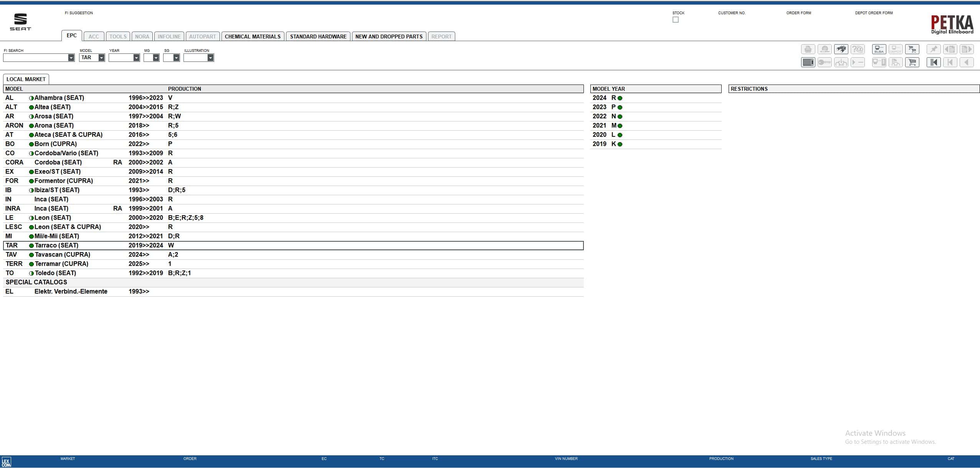Click the pin icon in the toolbar

pyautogui.click(x=934, y=49)
